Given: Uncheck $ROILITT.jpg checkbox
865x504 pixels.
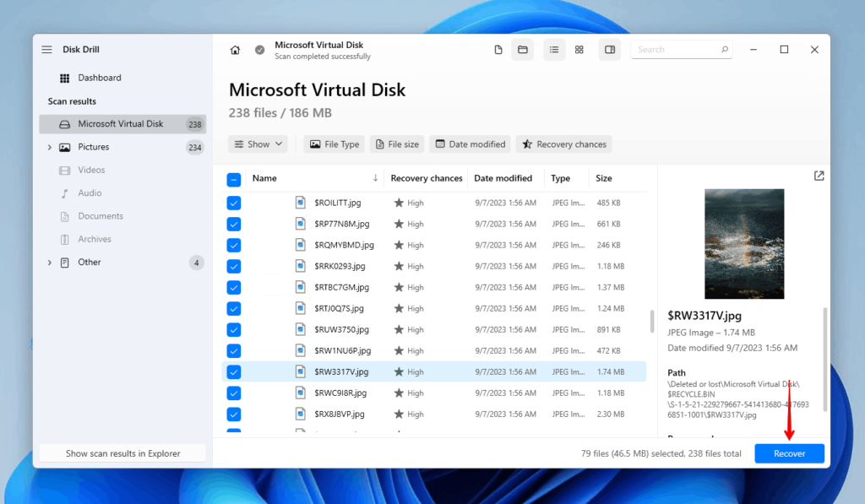Looking at the screenshot, I should [x=233, y=203].
